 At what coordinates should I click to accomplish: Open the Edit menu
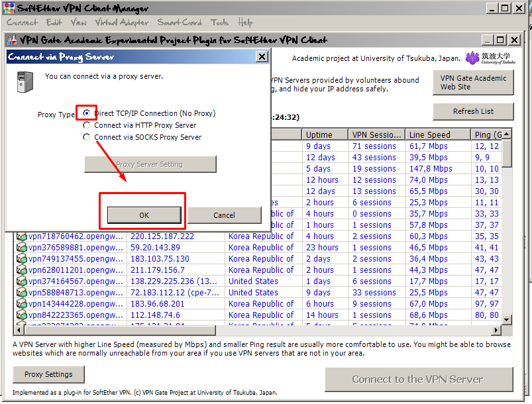point(54,23)
